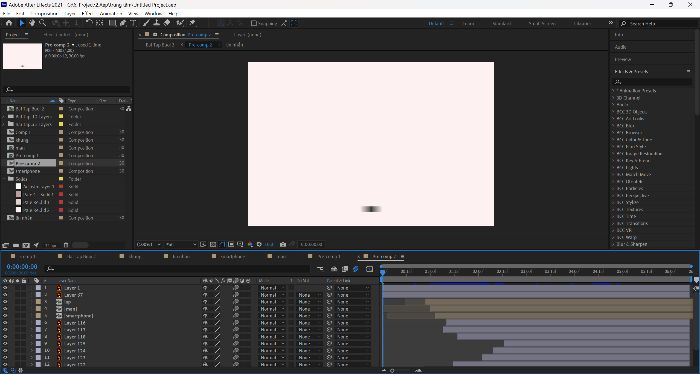This screenshot has width=700, height=374.
Task: Open track matte dropdown for layer 2
Action: click(309, 295)
